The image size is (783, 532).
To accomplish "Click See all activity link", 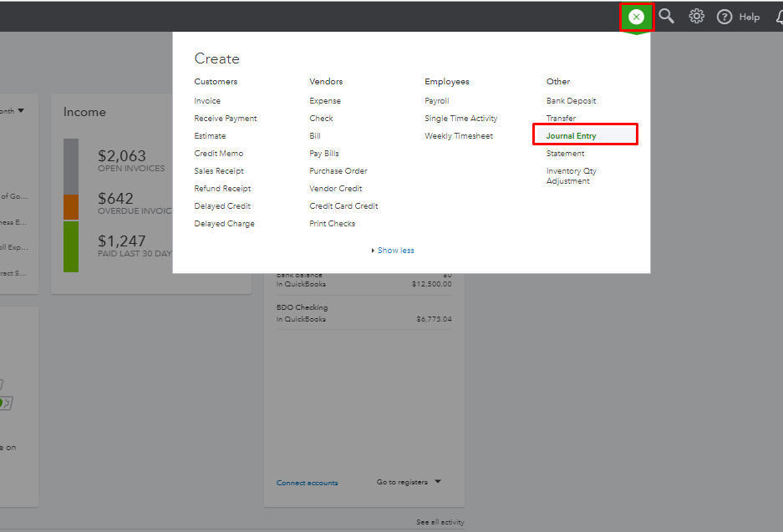I will coord(440,523).
